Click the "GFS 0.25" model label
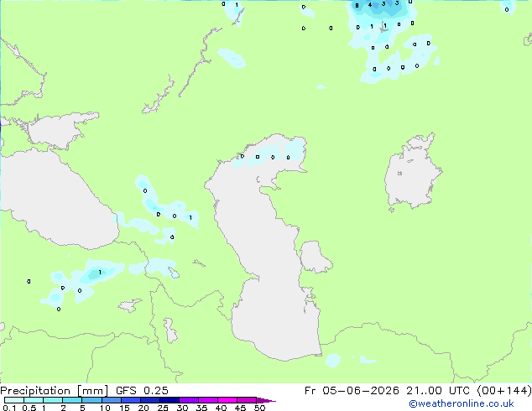The width and height of the screenshot is (532, 411). [142, 390]
